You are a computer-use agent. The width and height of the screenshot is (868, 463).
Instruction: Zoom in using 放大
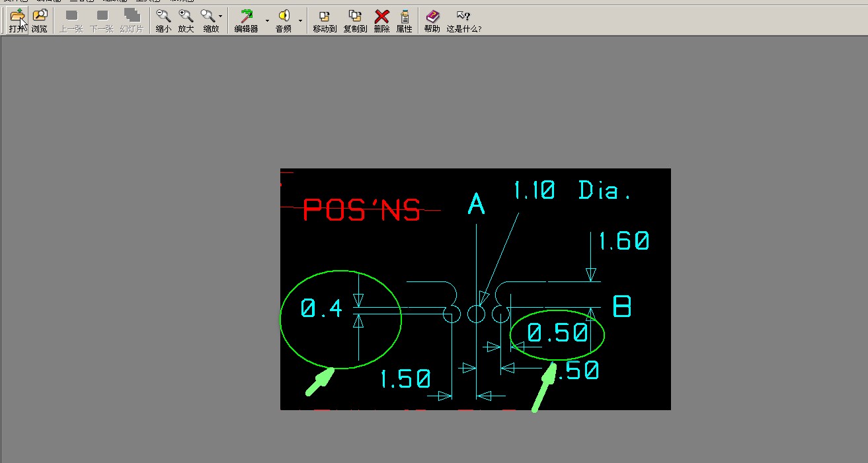(186, 20)
